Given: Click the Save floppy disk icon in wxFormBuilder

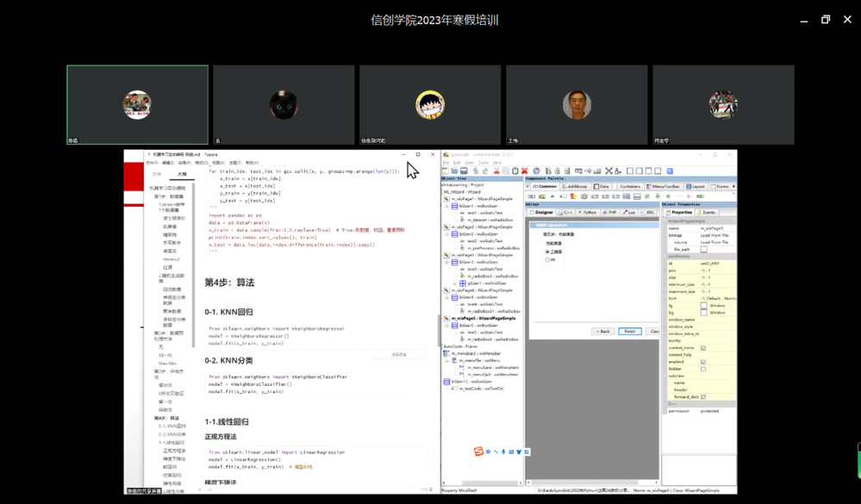Looking at the screenshot, I should point(464,171).
